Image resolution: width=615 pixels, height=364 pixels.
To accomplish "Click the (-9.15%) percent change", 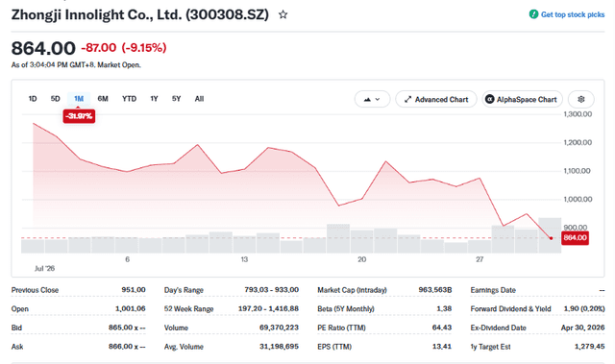I will point(144,48).
